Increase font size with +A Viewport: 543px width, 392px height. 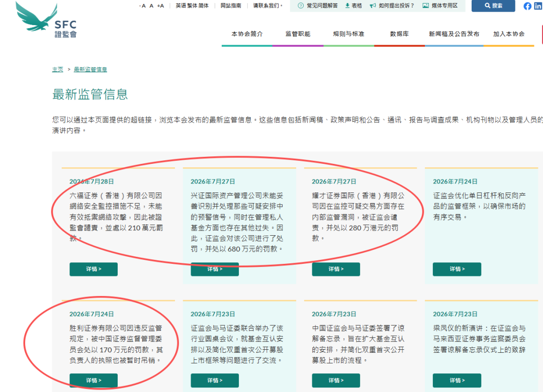click(x=160, y=6)
